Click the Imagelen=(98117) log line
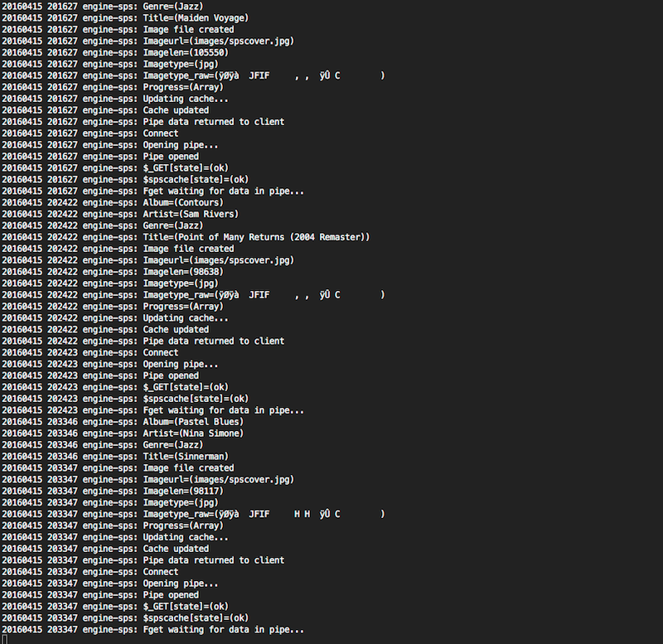 click(x=113, y=491)
